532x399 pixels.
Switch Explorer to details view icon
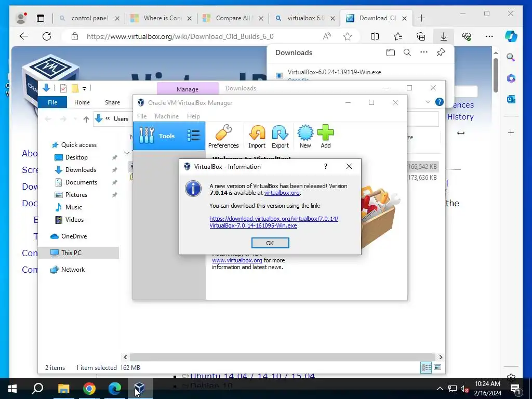[x=426, y=367]
